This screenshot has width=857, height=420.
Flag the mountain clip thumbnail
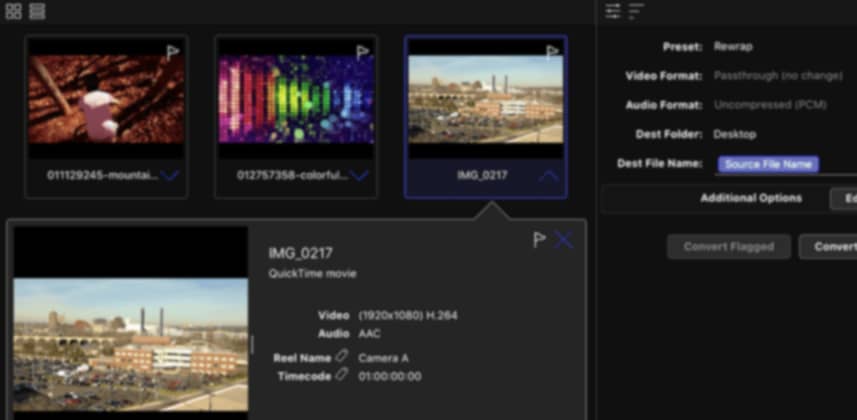pyautogui.click(x=173, y=52)
